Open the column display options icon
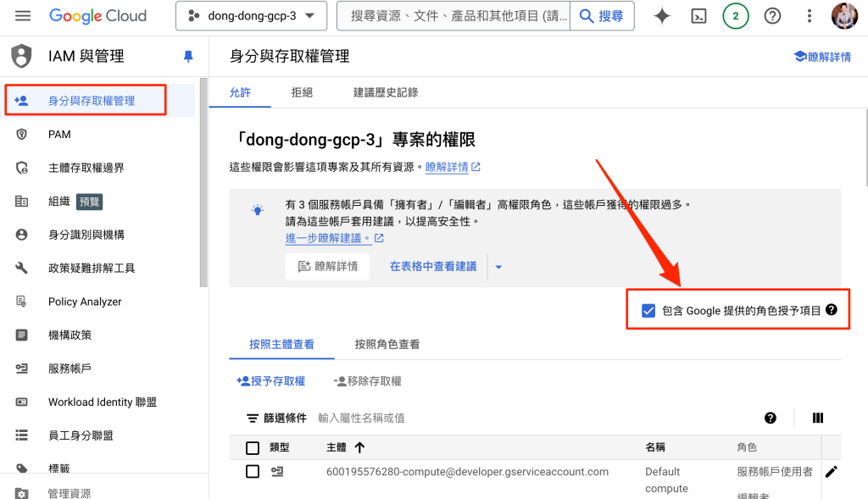Screen dimensions: 868x499 pos(818,419)
